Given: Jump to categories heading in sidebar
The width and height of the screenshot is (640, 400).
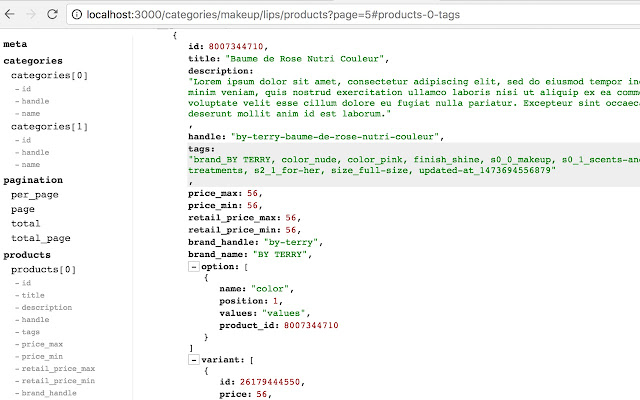Looking at the screenshot, I should pos(33,61).
